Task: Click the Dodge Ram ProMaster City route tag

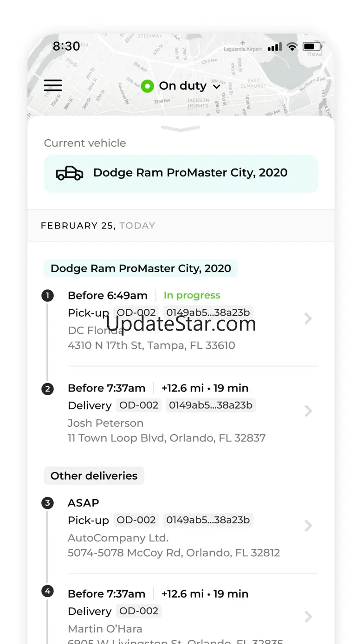Action: click(x=141, y=268)
